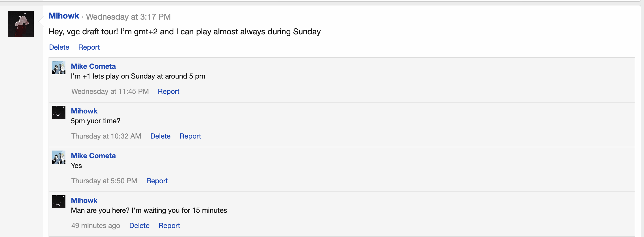Click the 'Thursday at 5:50 PM' comment timestamp
The height and width of the screenshot is (237, 644).
104,181
